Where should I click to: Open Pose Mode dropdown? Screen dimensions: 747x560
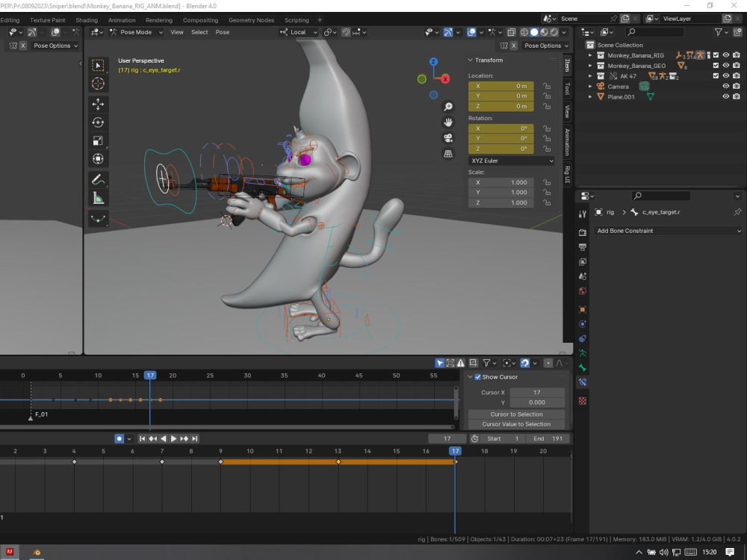[136, 32]
